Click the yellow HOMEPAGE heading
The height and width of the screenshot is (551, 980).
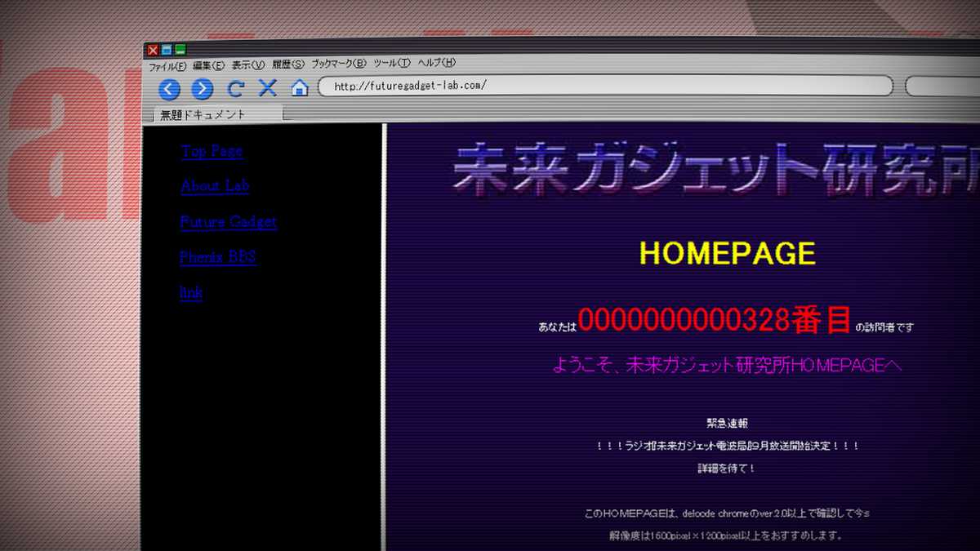pos(728,253)
